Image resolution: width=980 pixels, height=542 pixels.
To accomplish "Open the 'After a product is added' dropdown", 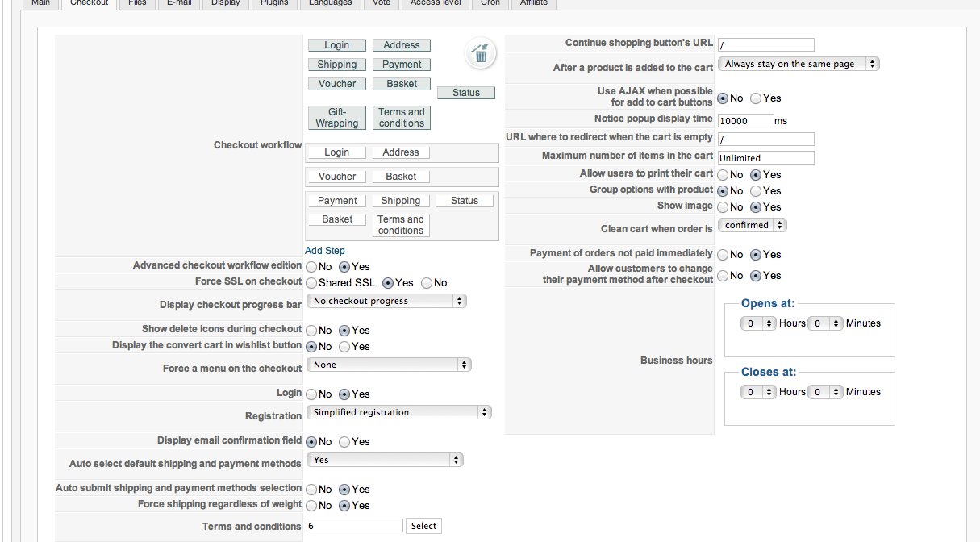I will click(x=798, y=64).
